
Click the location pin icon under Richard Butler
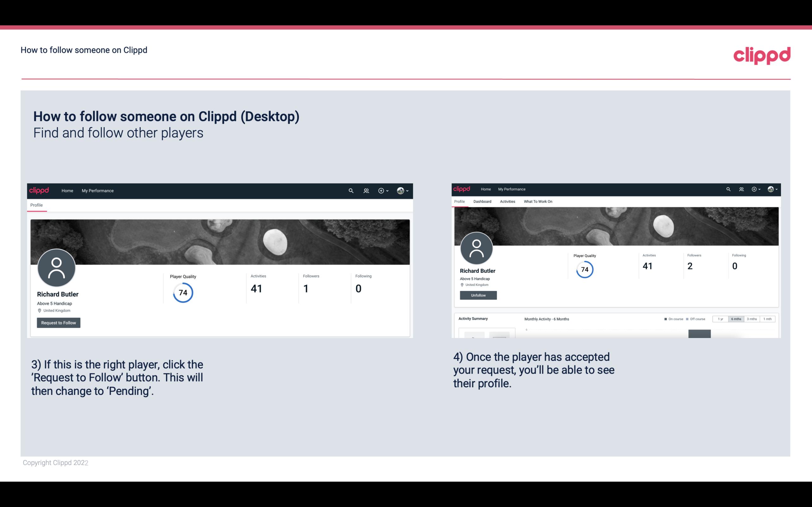click(x=39, y=310)
